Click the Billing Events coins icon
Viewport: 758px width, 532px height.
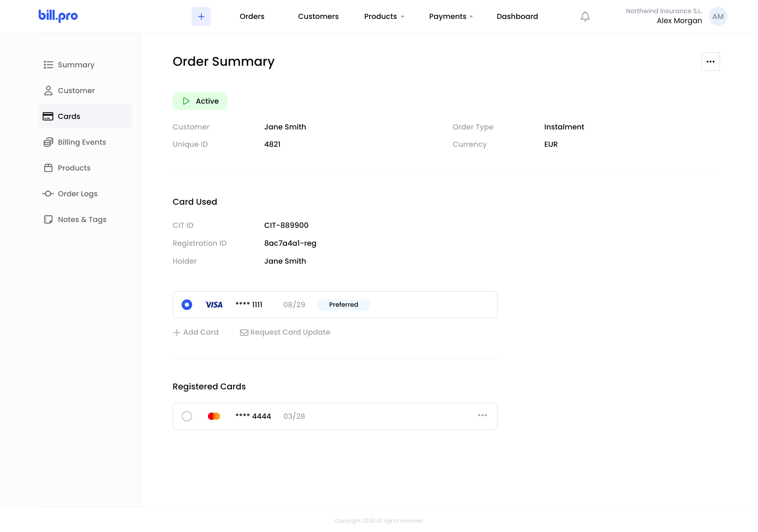[48, 142]
